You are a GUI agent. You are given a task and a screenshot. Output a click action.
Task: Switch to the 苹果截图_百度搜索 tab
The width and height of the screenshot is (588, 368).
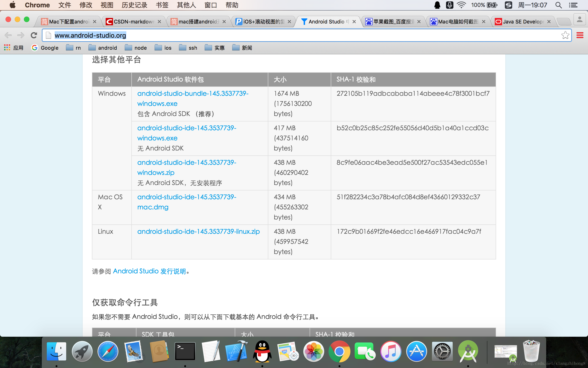(x=393, y=22)
